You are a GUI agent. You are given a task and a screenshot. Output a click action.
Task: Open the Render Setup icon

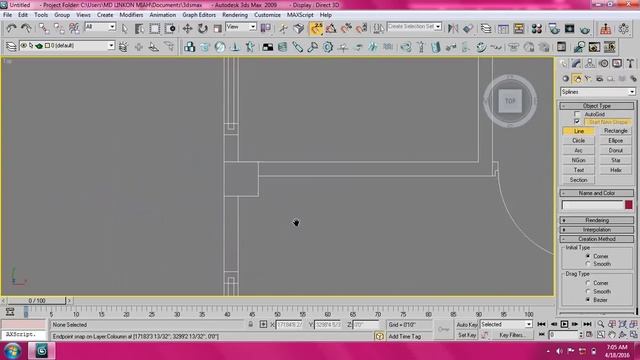coord(554,28)
